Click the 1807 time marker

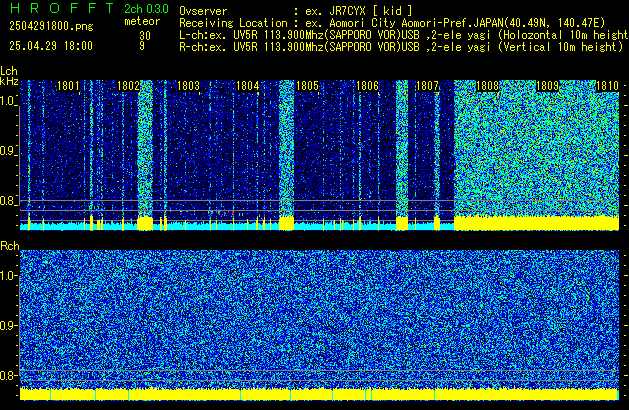pos(427,86)
